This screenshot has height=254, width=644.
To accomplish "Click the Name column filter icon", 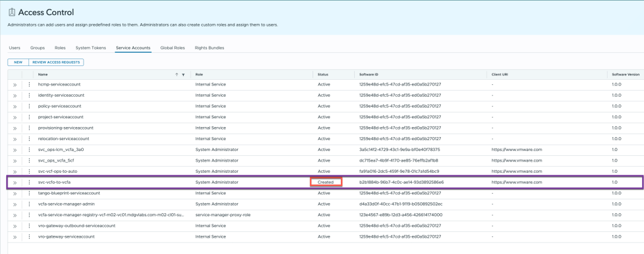I will (x=183, y=74).
